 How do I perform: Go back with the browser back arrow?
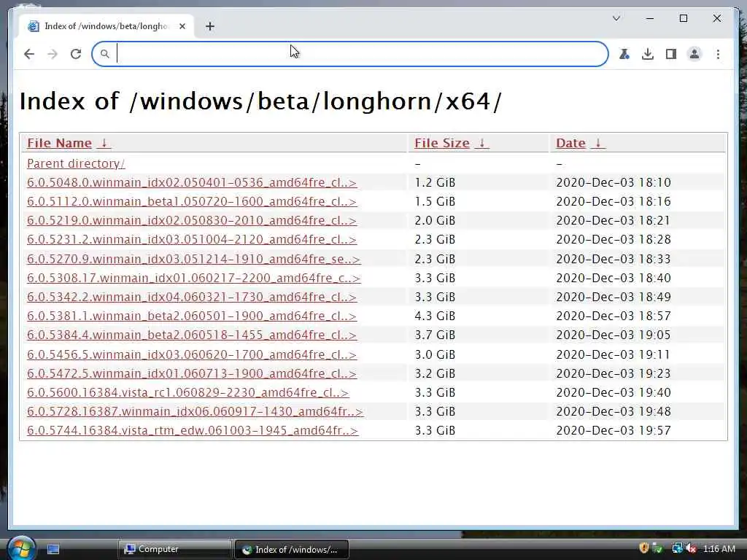coord(29,54)
